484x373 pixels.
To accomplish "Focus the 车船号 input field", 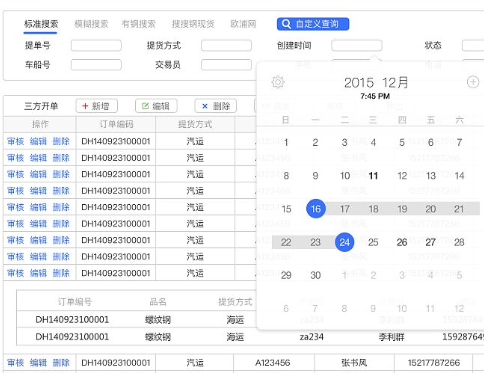I will (x=96, y=65).
